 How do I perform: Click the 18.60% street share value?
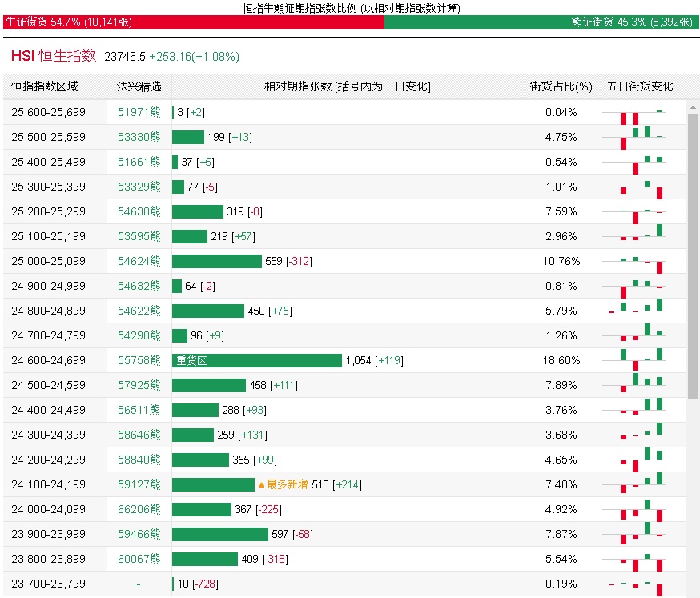(x=561, y=360)
